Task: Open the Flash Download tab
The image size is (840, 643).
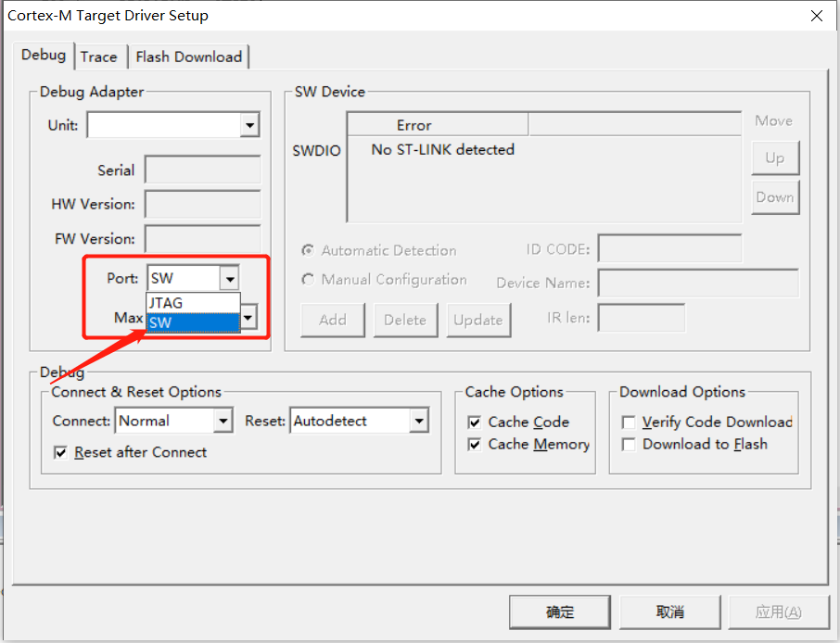Action: click(x=188, y=57)
